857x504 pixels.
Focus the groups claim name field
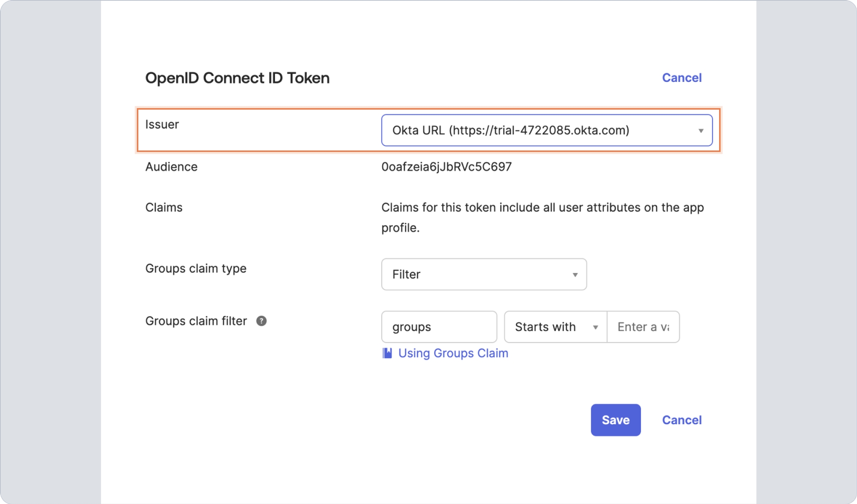[x=439, y=327]
